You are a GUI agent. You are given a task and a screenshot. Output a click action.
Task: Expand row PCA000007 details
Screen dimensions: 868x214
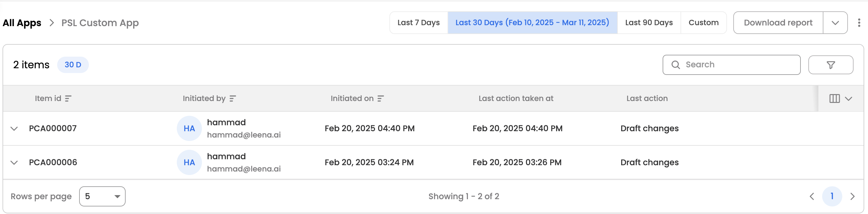[14, 129]
